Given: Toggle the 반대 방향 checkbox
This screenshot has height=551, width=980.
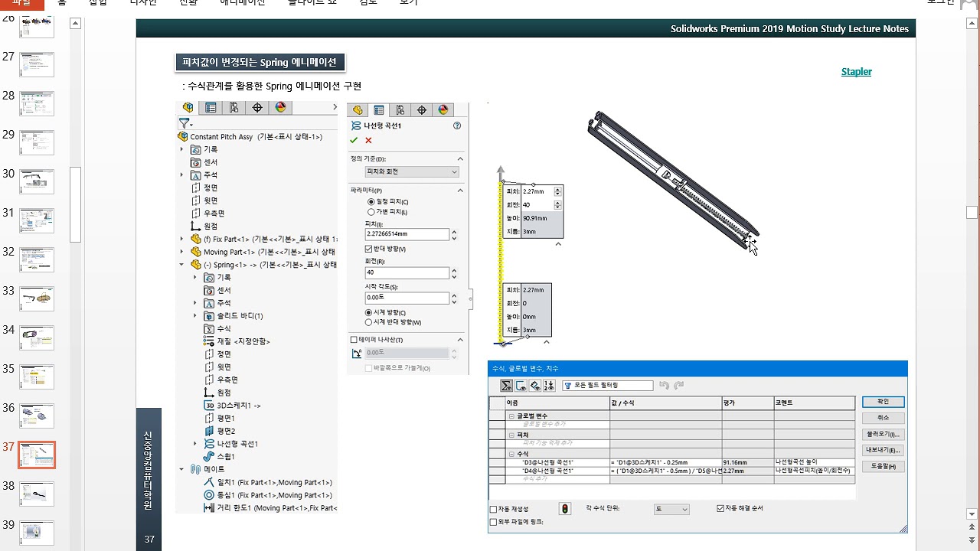Looking at the screenshot, I should (x=370, y=249).
